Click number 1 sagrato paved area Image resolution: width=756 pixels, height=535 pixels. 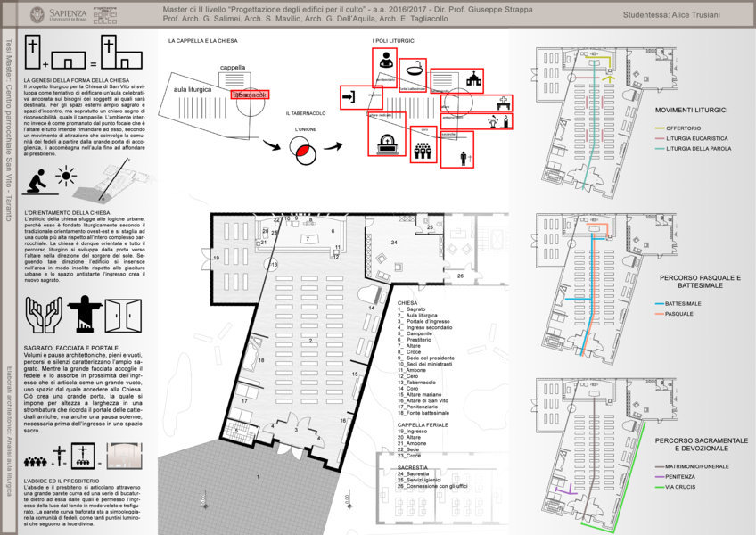pyautogui.click(x=258, y=477)
